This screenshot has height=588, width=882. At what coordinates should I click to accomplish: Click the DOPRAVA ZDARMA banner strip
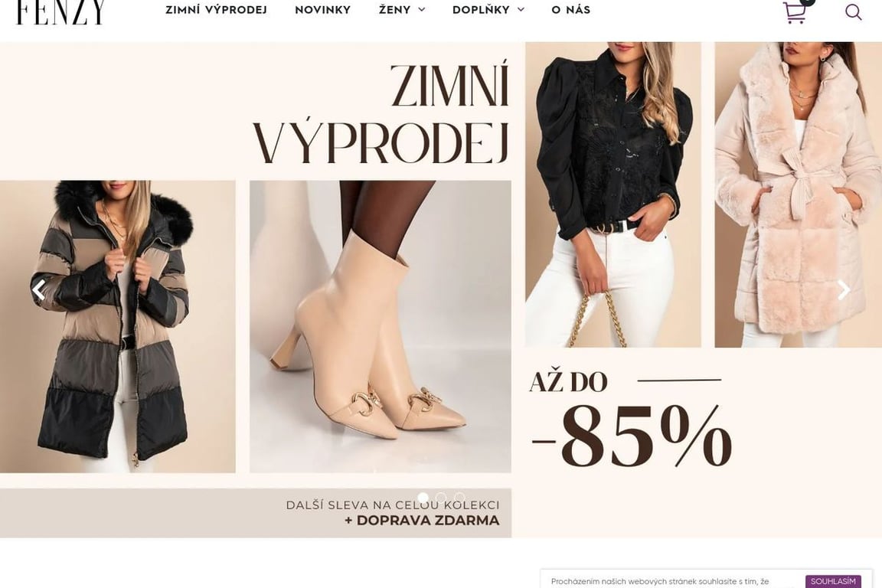click(256, 513)
